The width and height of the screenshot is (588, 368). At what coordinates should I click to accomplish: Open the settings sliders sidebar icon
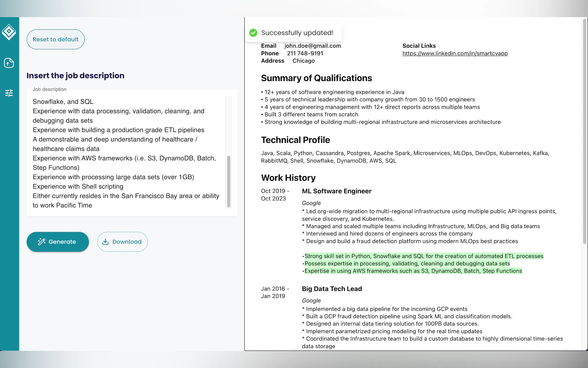coord(9,93)
